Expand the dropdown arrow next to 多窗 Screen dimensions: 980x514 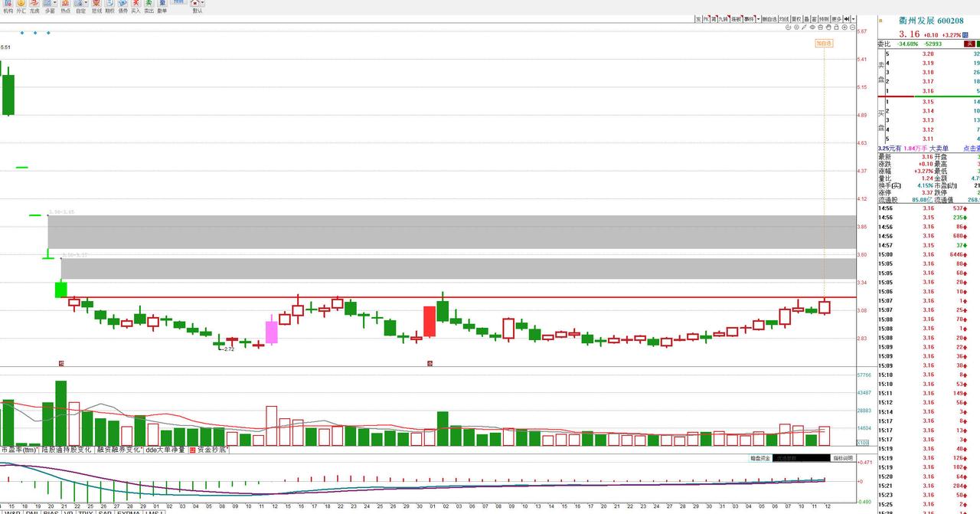pyautogui.click(x=56, y=4)
